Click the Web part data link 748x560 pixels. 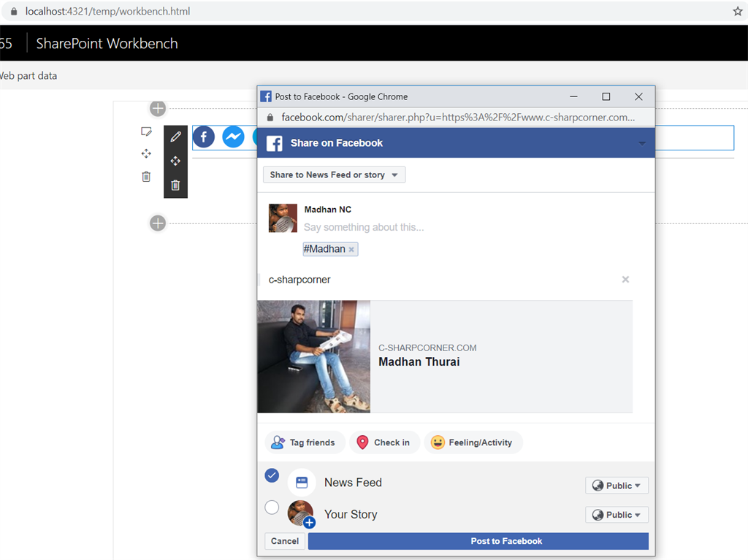pos(28,76)
